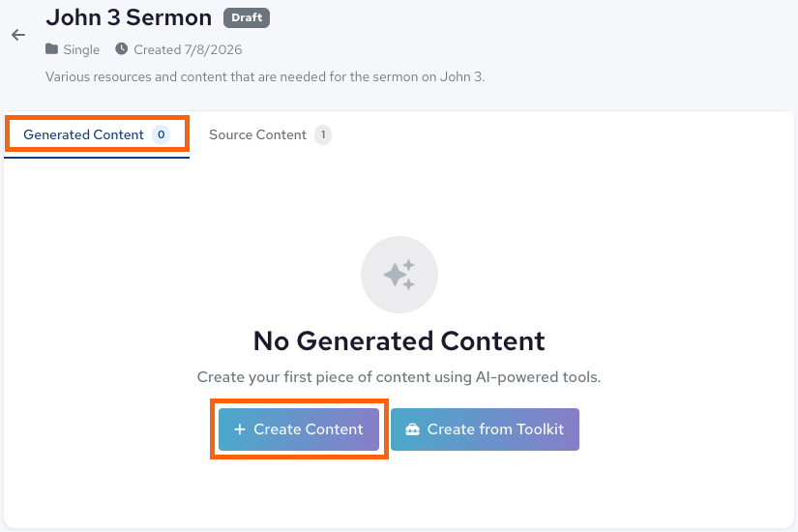
Task: Switch to the Source Content tab
Action: pyautogui.click(x=270, y=134)
